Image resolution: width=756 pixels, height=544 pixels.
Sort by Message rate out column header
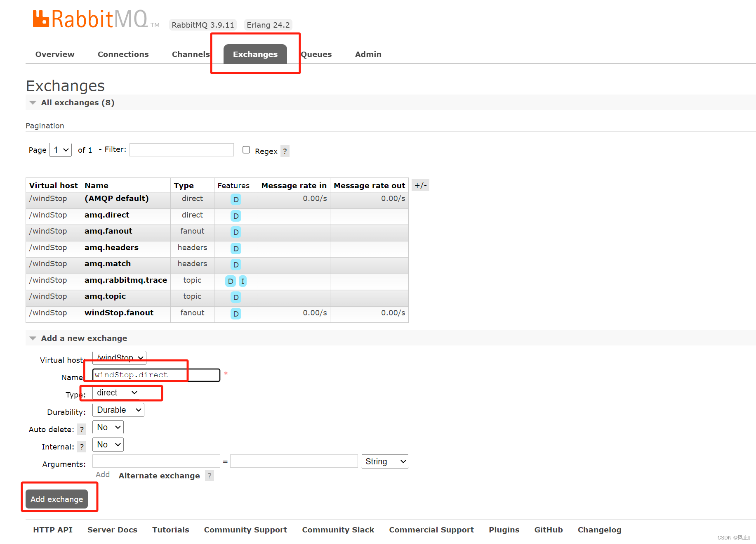370,185
